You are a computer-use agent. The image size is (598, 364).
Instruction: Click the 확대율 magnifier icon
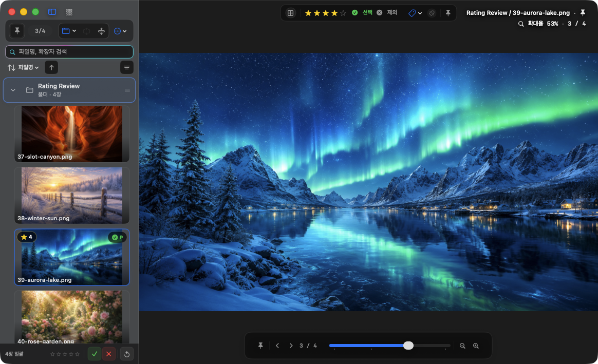(x=521, y=24)
